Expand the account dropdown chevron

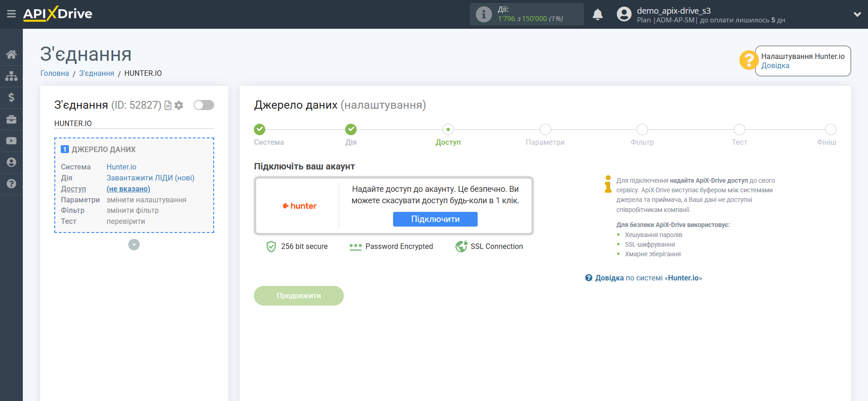(x=857, y=14)
